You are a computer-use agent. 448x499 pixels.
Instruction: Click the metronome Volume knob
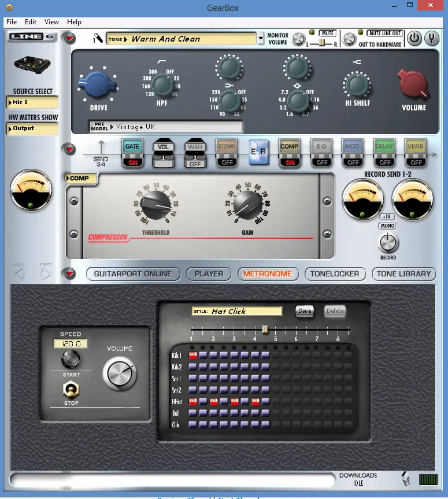[x=120, y=374]
